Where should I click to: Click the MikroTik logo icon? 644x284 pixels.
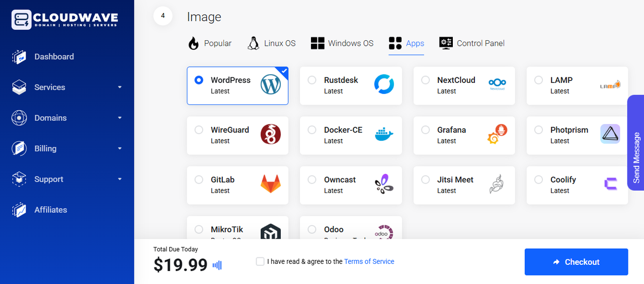pos(271,231)
